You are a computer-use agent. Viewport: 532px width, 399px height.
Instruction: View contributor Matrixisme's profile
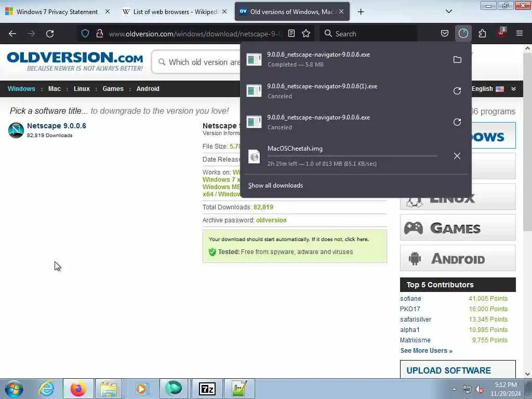(415, 340)
